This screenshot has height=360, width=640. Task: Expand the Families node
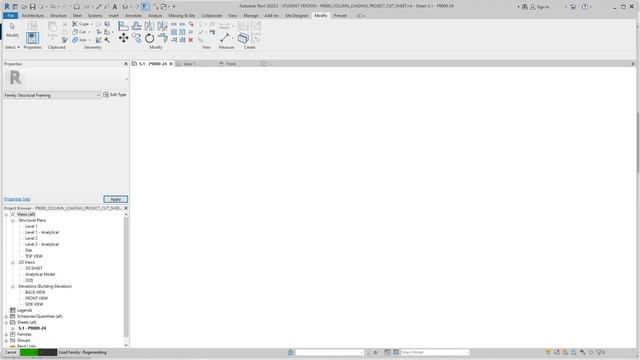click(7, 334)
